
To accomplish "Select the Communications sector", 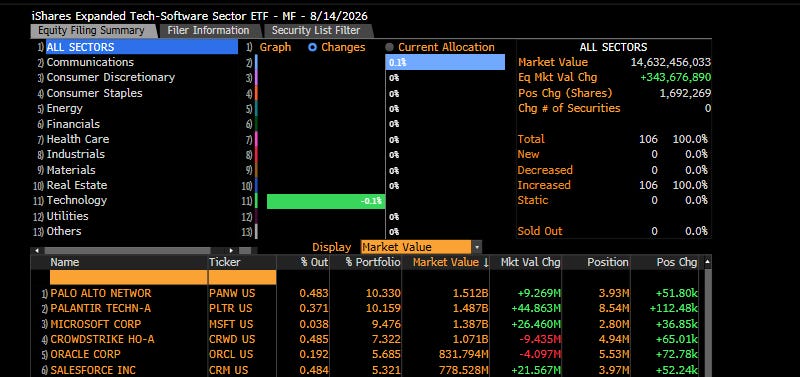I will pyautogui.click(x=90, y=62).
